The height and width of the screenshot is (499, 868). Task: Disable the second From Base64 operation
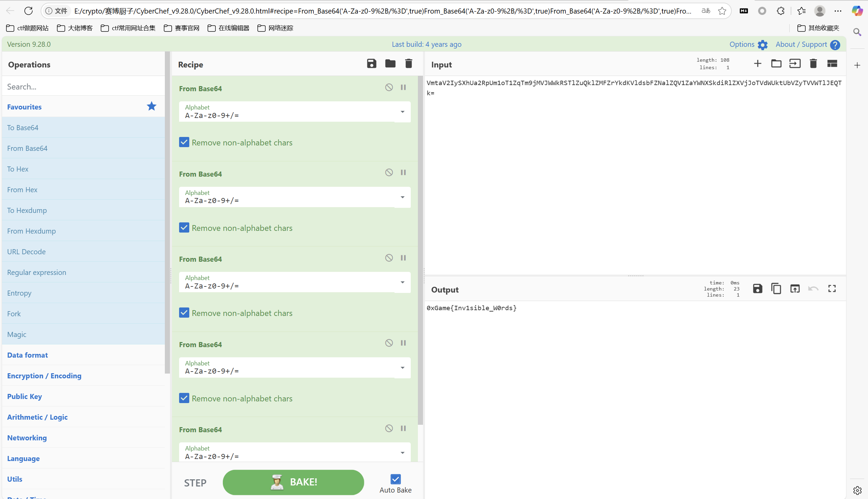[389, 173]
